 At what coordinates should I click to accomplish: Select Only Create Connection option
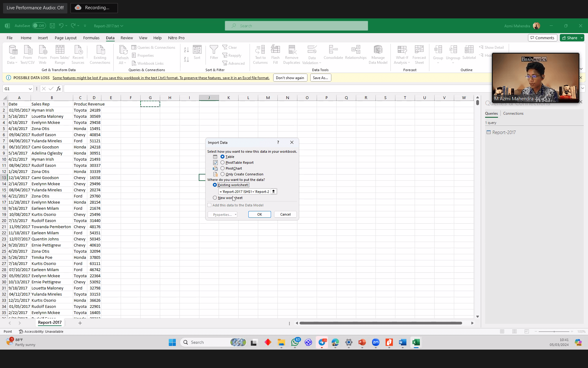(223, 174)
